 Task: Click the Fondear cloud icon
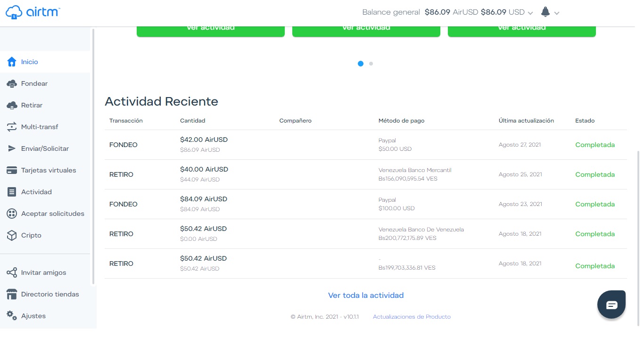(12, 83)
